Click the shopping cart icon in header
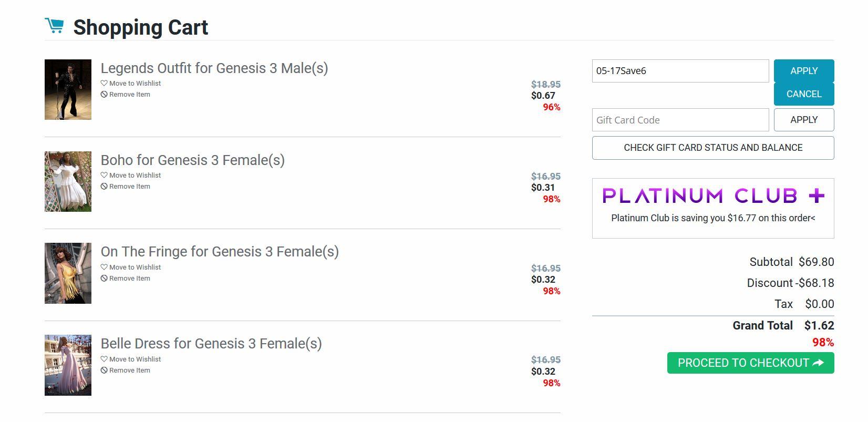The image size is (868, 422). pos(54,25)
